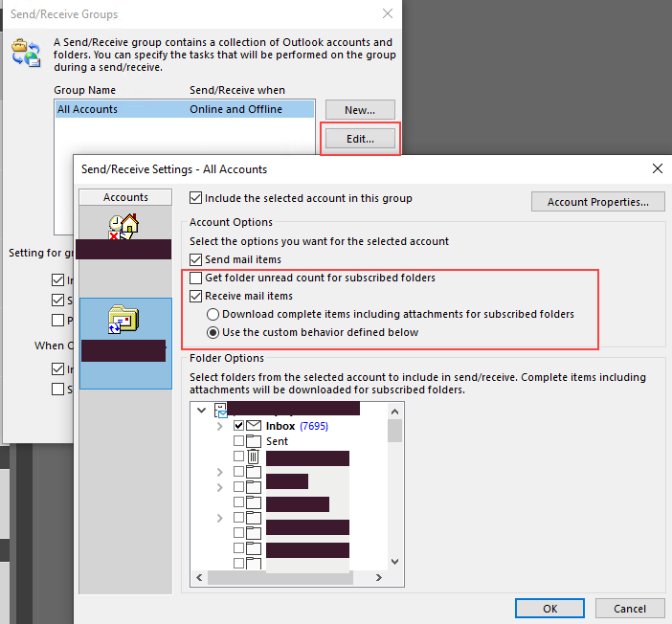The width and height of the screenshot is (672, 624).
Task: Uncheck the Inbox folder checkbox
Action: pyautogui.click(x=238, y=426)
